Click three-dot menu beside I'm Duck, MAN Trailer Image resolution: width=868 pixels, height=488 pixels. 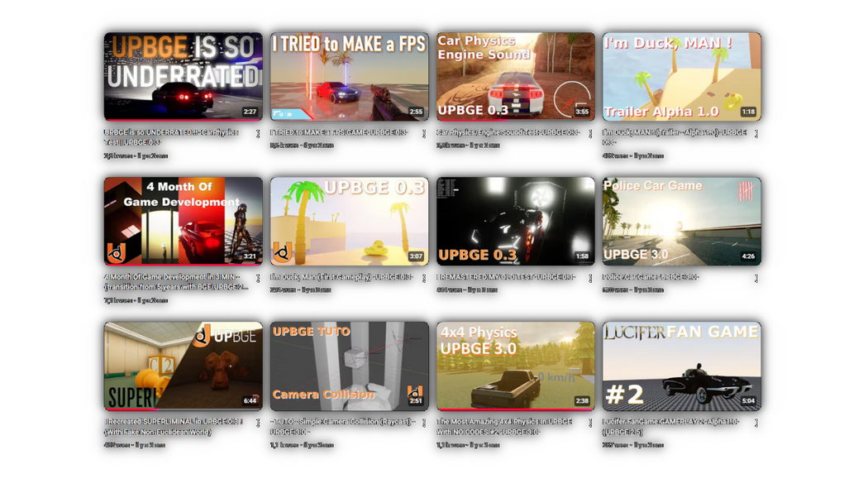click(756, 134)
